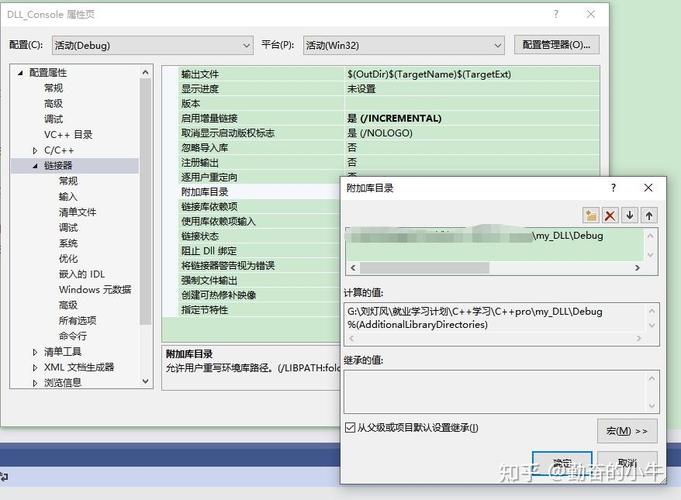This screenshot has width=681, height=500.
Task: Select 创建可热修补映像 property row
Action: [260, 295]
